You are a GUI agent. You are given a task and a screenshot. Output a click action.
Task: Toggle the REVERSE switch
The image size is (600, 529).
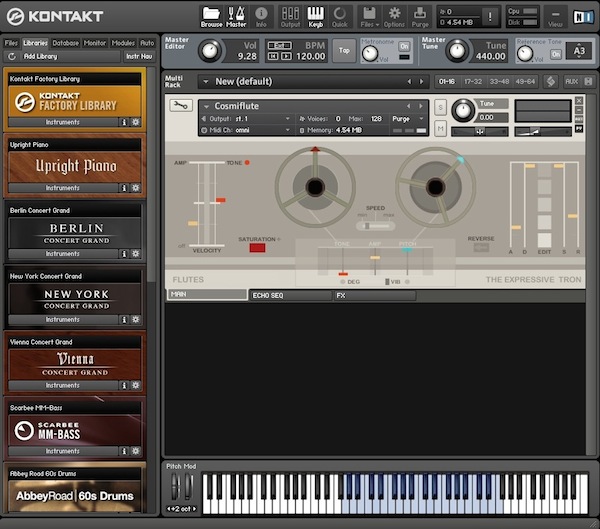(x=481, y=247)
